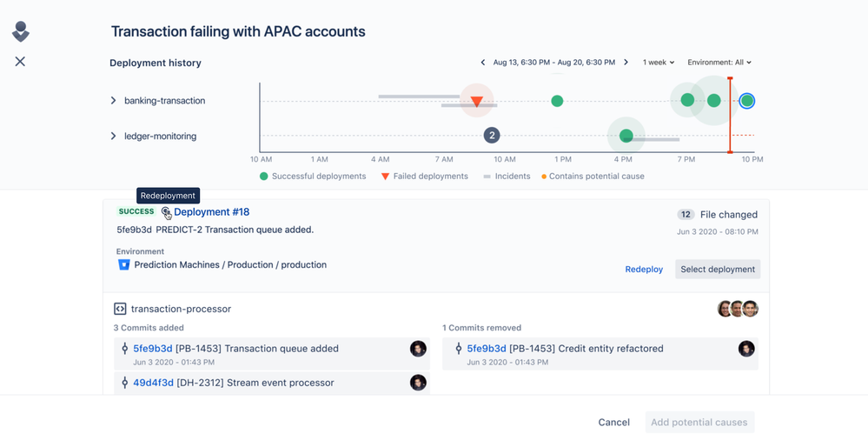
Task: Click the Opsgenie logo icon in sidebar
Action: click(x=21, y=31)
